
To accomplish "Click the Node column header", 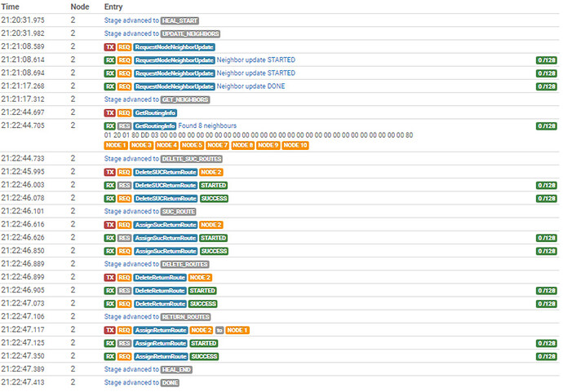I will point(80,7).
